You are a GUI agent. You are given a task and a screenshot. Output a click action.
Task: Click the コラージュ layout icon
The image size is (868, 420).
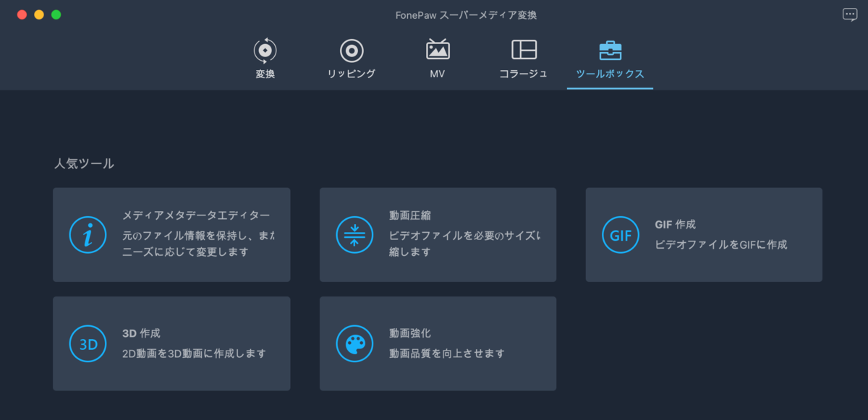tap(524, 49)
